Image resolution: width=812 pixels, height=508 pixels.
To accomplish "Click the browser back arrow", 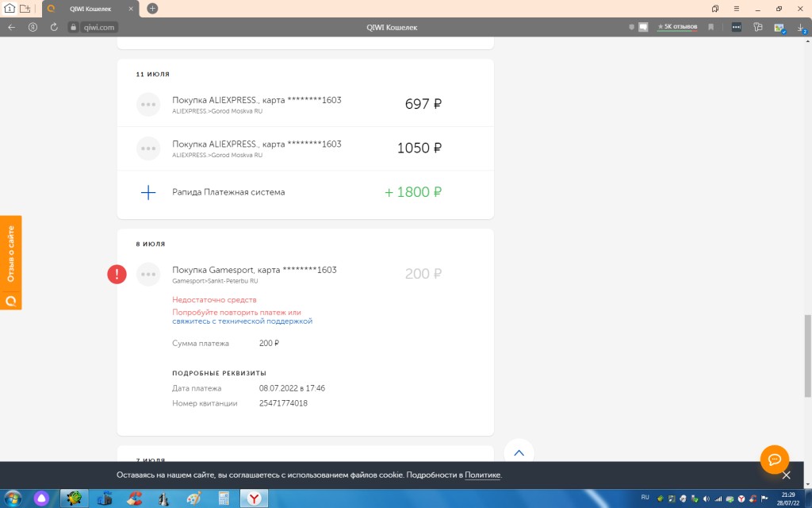I will pos(11,27).
